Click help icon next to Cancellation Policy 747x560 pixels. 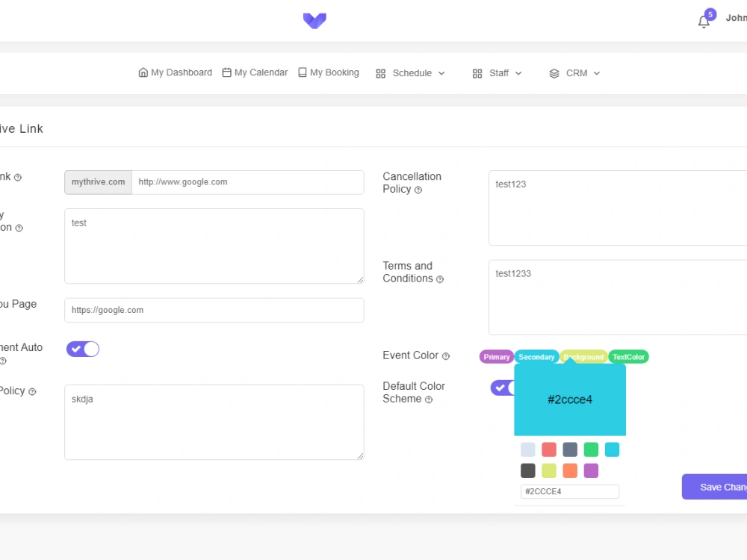(x=418, y=190)
